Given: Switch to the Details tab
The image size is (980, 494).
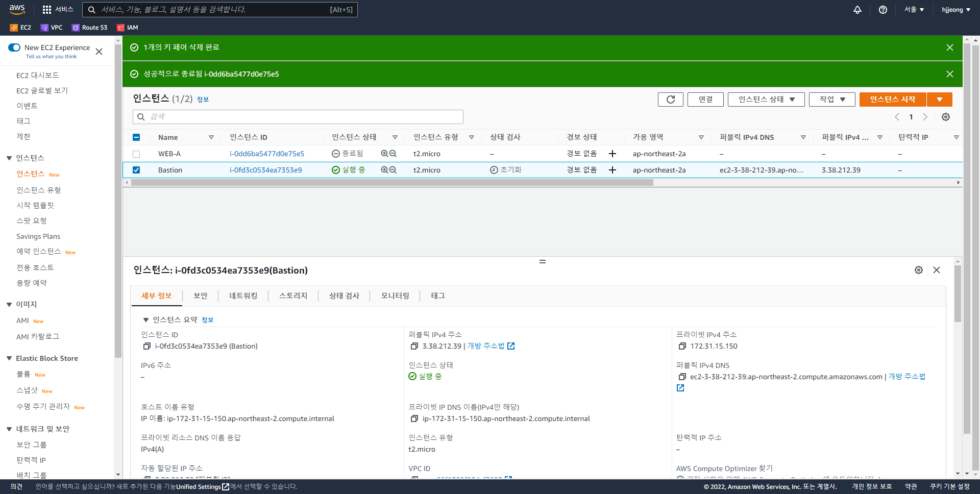Looking at the screenshot, I should pyautogui.click(x=157, y=296).
